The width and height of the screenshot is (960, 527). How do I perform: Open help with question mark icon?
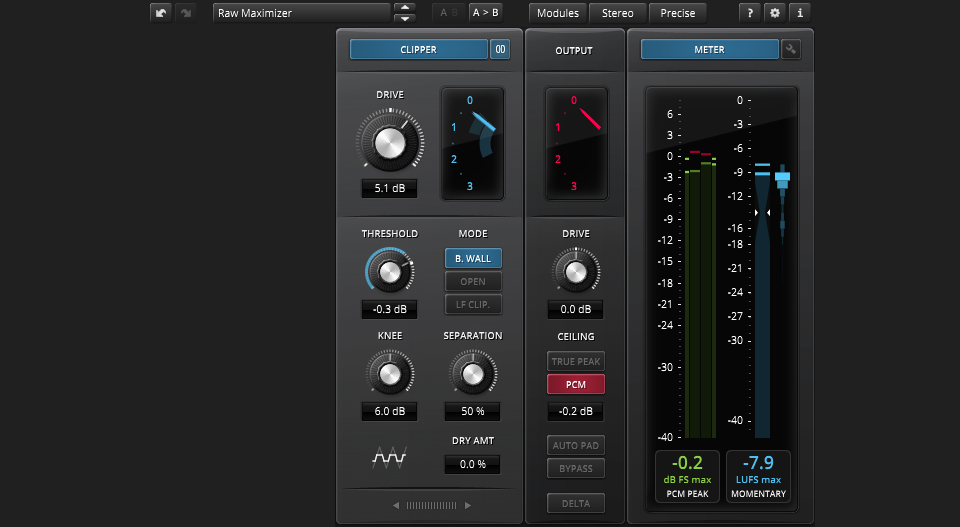tap(750, 13)
